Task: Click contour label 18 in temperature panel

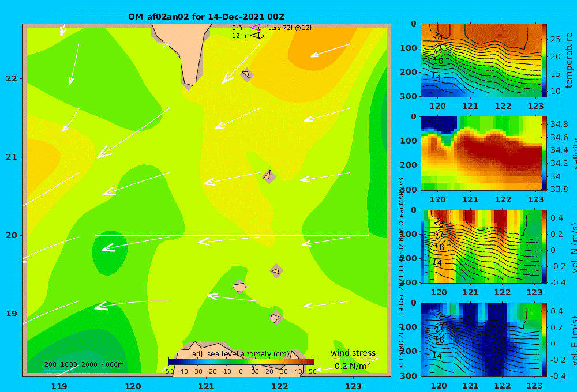Action: tap(439, 61)
